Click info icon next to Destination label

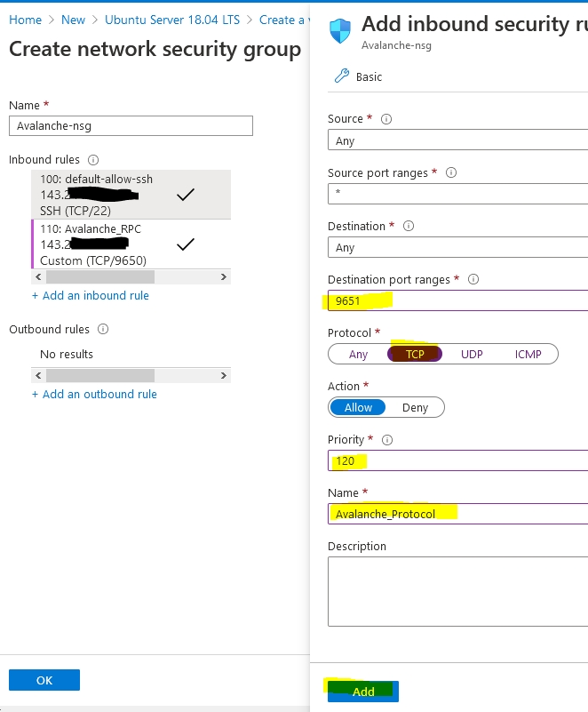[x=409, y=226]
